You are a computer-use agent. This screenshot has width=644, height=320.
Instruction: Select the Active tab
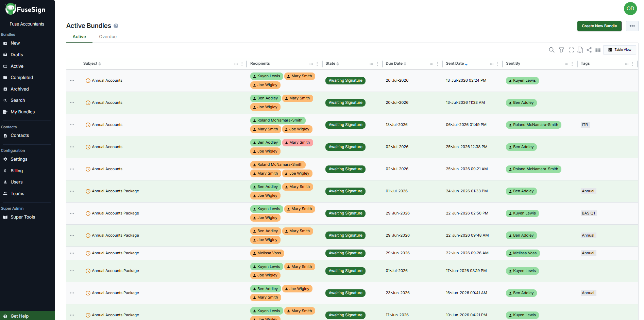tap(79, 37)
